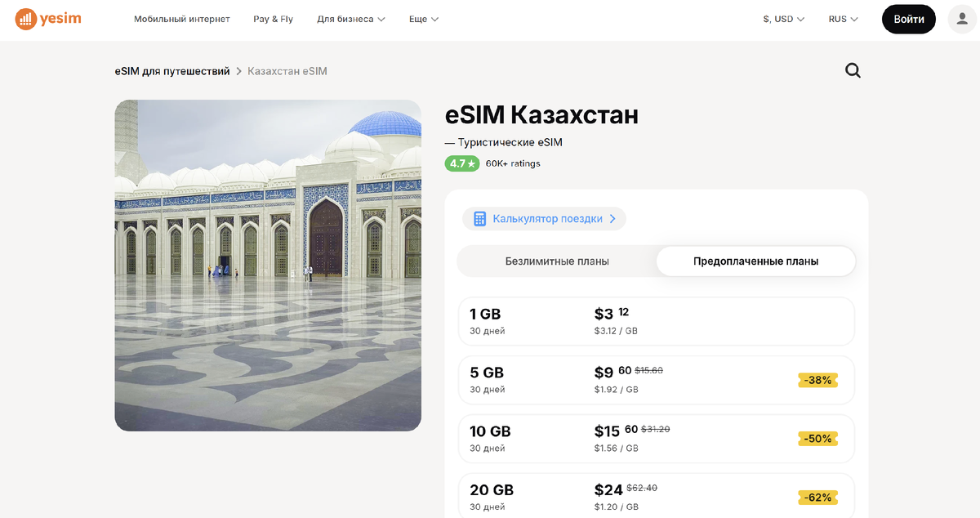Click the crossed-out $15.60 price

point(648,370)
